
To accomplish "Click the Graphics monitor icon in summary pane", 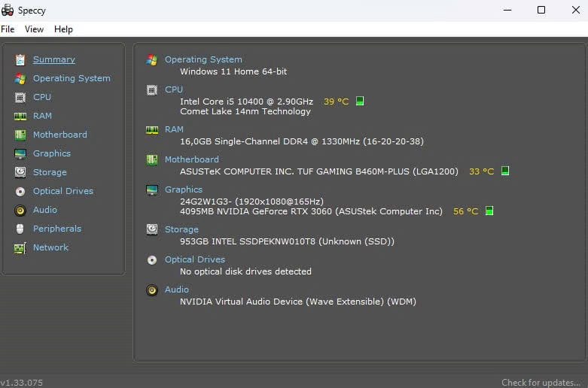I will [x=152, y=190].
